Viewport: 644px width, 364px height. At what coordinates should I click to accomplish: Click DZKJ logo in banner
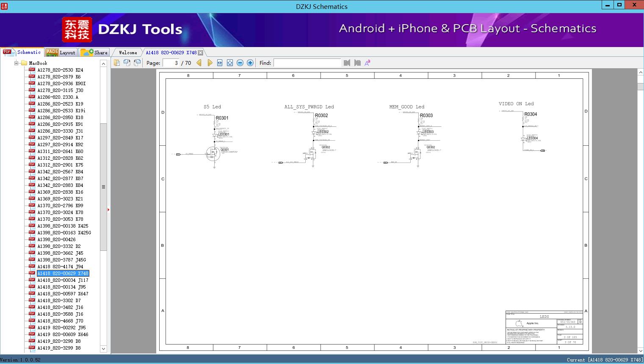point(77,30)
